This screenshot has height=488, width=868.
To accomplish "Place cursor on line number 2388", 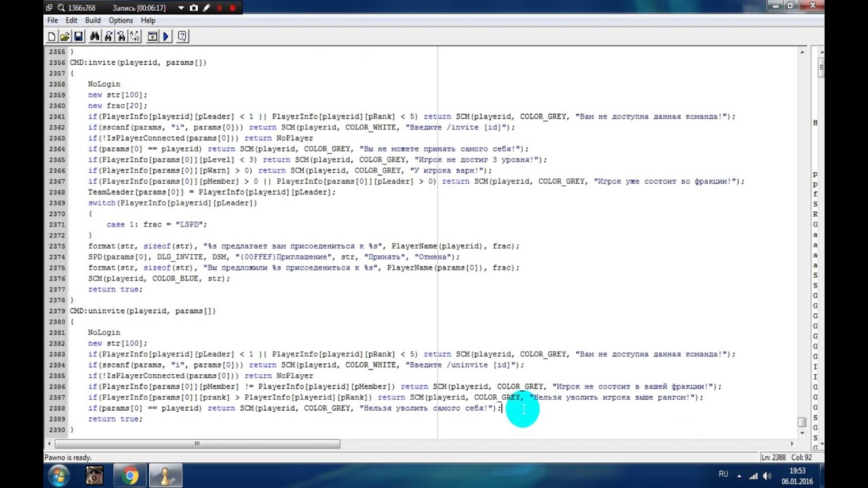I will pos(57,408).
